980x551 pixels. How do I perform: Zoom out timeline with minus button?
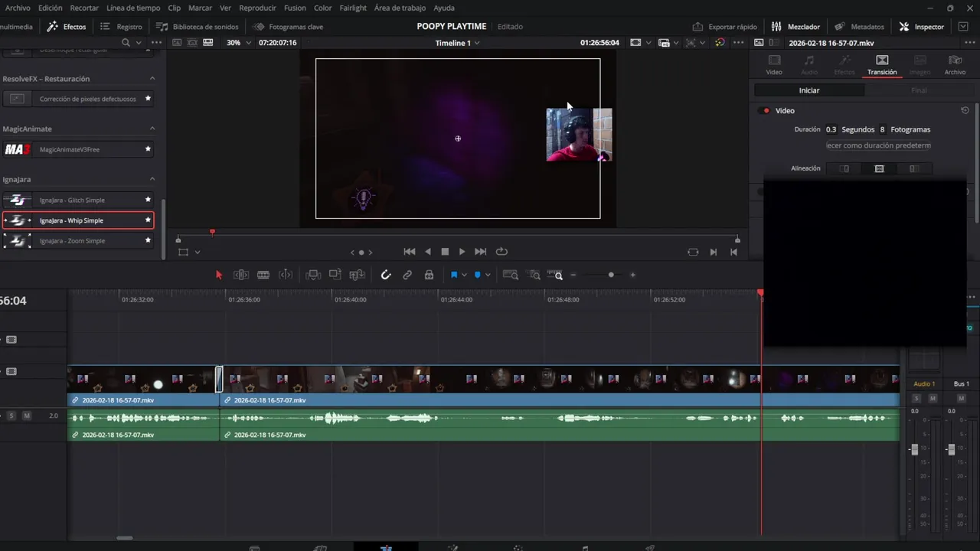click(573, 275)
